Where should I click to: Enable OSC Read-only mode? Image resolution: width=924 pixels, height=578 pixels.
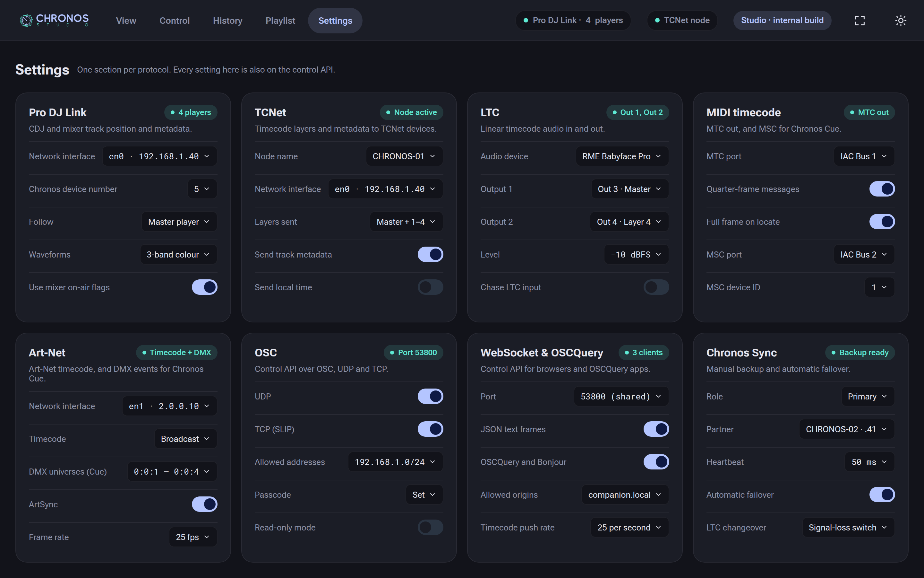coord(430,527)
